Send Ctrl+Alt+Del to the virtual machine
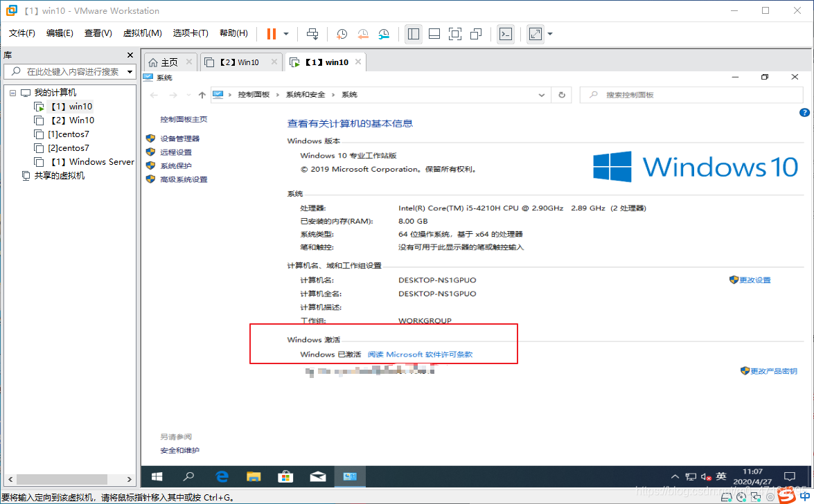The image size is (814, 504). tap(312, 34)
